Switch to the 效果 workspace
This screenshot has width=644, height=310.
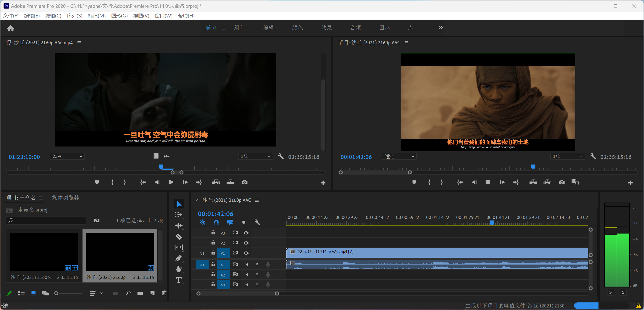(326, 28)
